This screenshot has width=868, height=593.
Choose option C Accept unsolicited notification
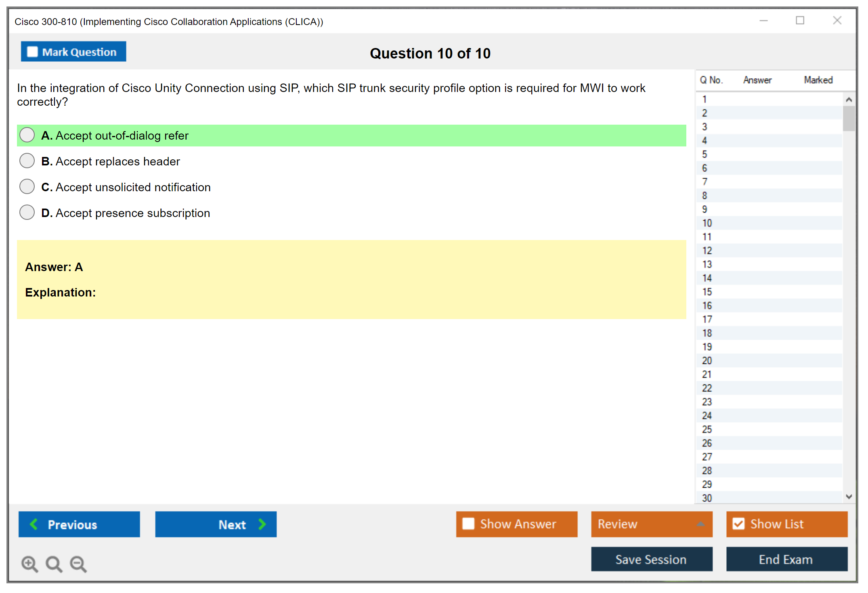pos(27,187)
